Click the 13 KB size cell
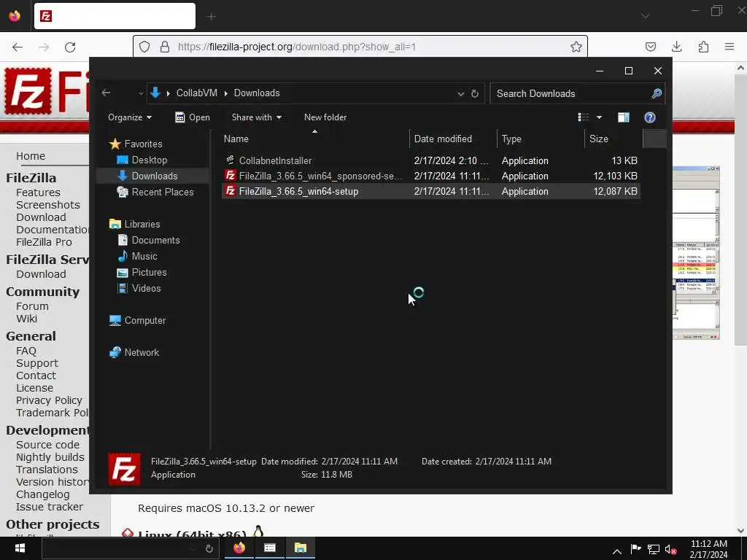 click(624, 160)
